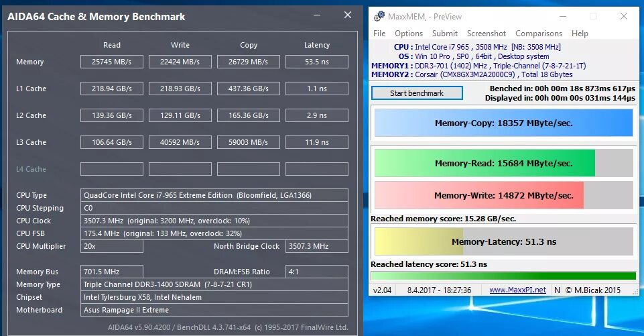Click the CPU FSB 175.4 MHz field

point(214,233)
